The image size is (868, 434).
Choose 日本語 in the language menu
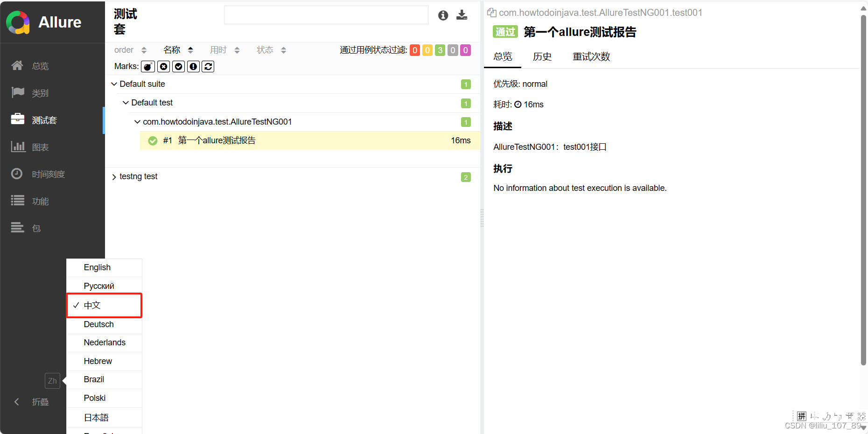click(104, 418)
